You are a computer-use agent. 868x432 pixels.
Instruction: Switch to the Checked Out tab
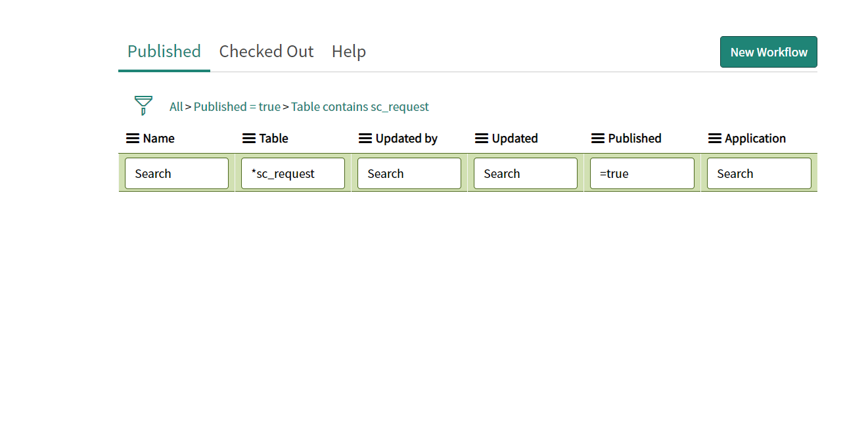coord(266,51)
